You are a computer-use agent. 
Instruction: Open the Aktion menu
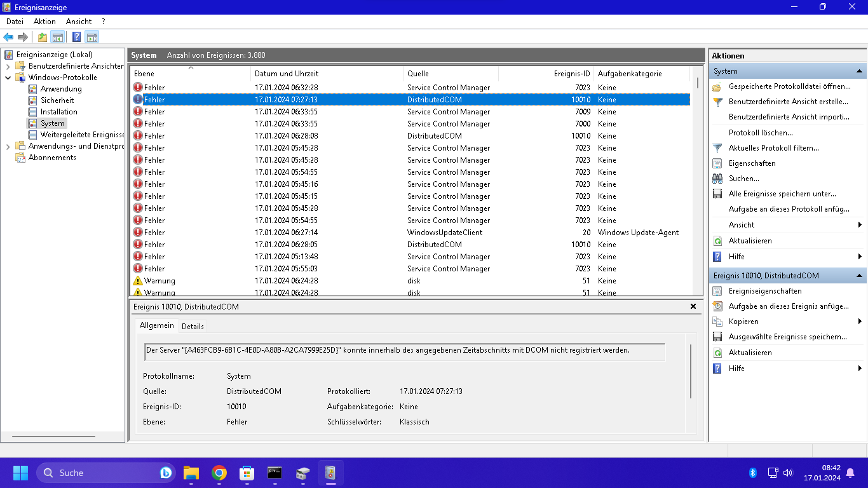[x=44, y=21]
